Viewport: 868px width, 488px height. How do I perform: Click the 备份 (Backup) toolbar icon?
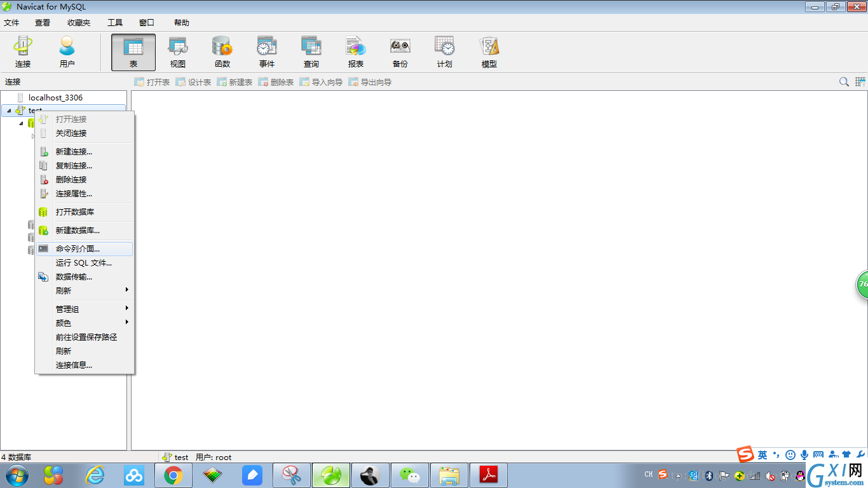coord(400,52)
